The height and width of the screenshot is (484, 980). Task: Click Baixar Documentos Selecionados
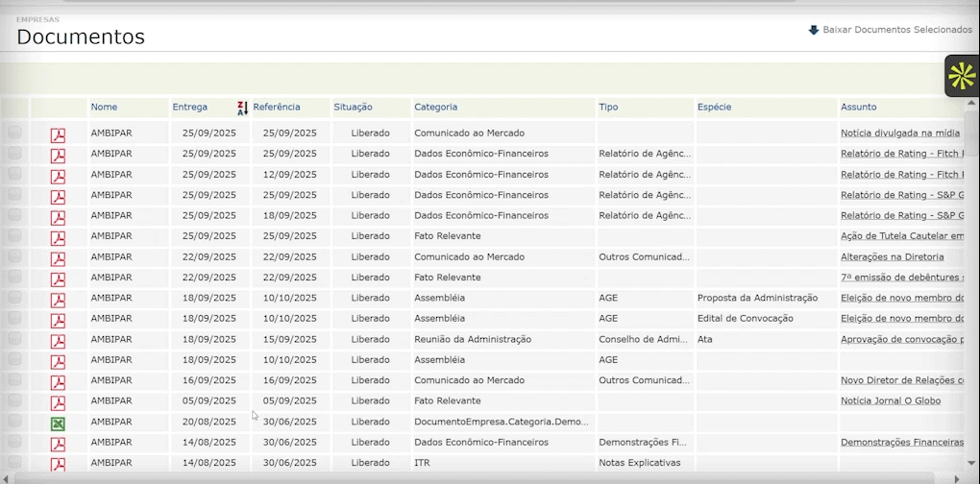click(897, 30)
